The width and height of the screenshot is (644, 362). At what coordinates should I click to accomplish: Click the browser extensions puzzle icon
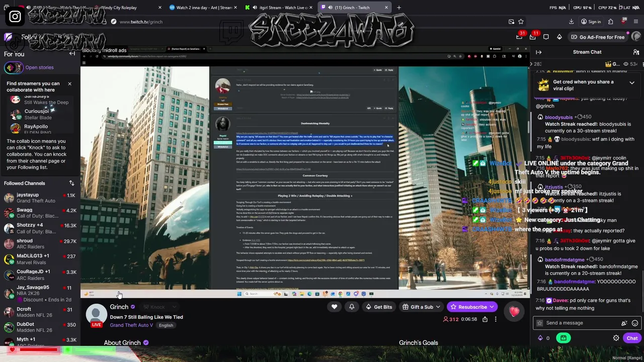point(610,22)
